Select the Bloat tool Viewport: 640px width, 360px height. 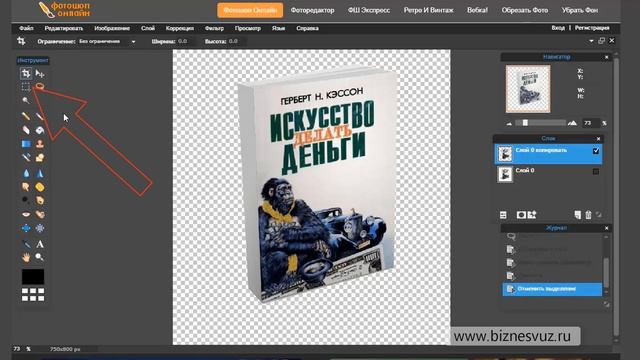pyautogui.click(x=26, y=228)
